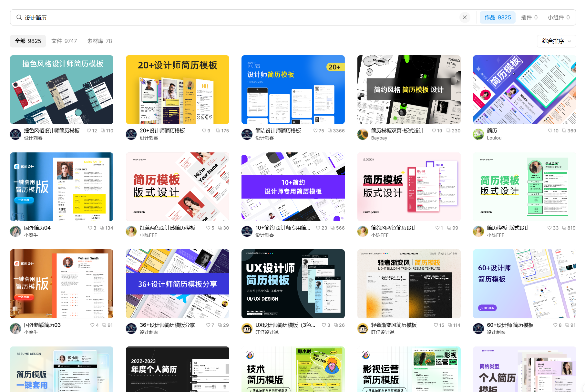Click copy icon showing 114
The width and height of the screenshot is (585, 392).
pos(450,325)
